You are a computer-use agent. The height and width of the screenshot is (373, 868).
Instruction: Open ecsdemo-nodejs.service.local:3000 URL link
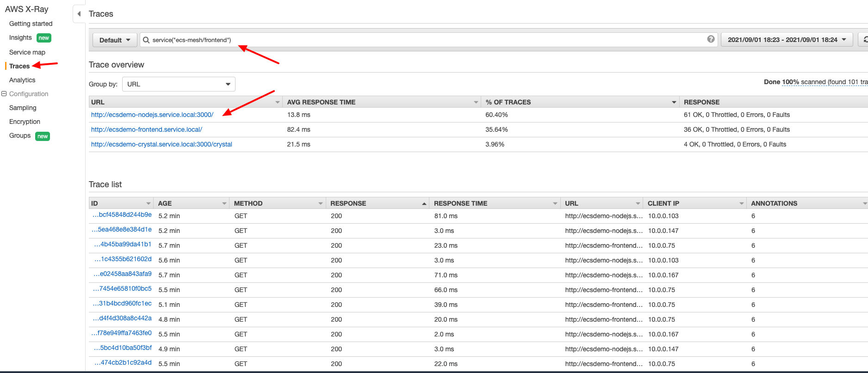152,115
